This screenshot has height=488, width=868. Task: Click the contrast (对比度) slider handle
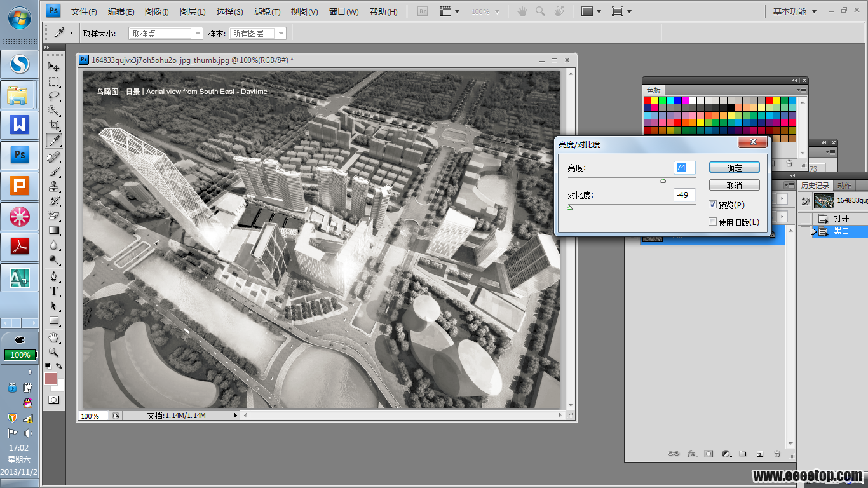click(x=569, y=207)
